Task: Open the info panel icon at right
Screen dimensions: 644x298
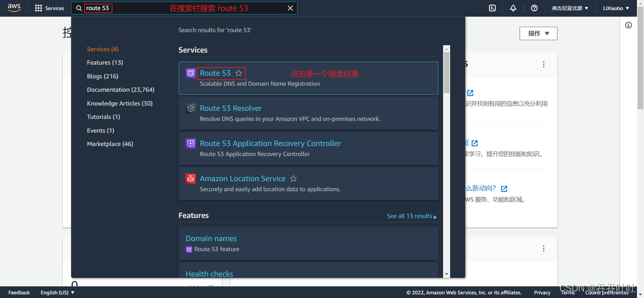Action: click(628, 25)
